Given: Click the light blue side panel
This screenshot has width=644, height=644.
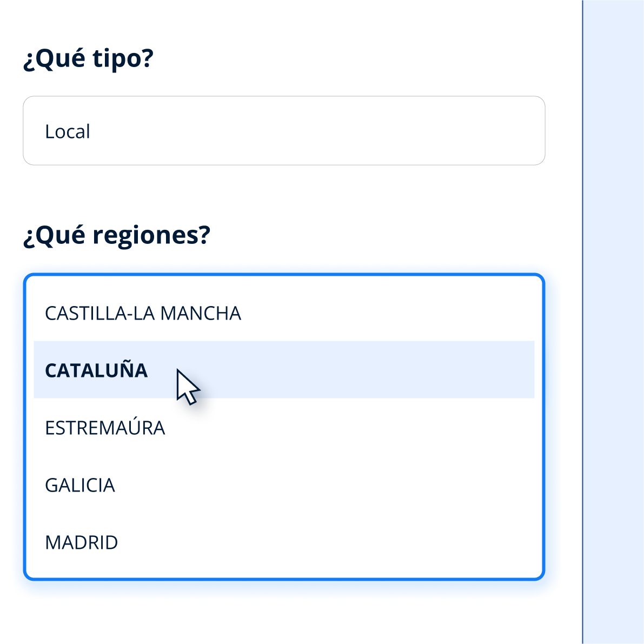Looking at the screenshot, I should coord(614,324).
